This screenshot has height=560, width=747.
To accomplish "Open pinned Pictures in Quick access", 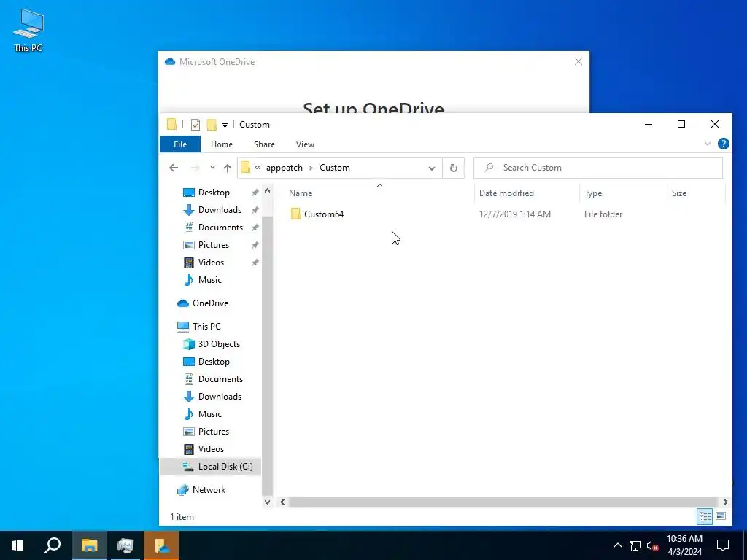I will [x=214, y=245].
